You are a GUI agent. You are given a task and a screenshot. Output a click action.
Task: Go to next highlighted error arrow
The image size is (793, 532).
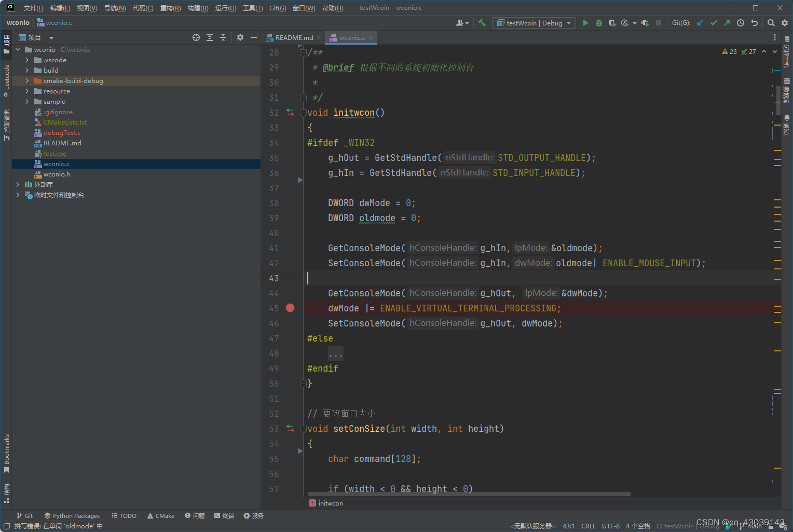point(775,52)
